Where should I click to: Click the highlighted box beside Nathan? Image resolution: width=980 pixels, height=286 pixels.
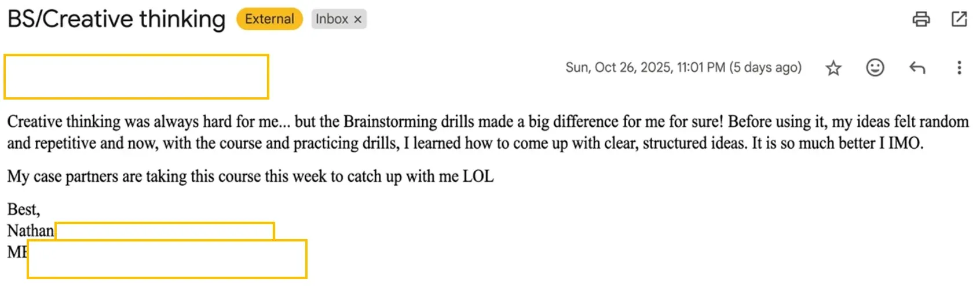(164, 230)
